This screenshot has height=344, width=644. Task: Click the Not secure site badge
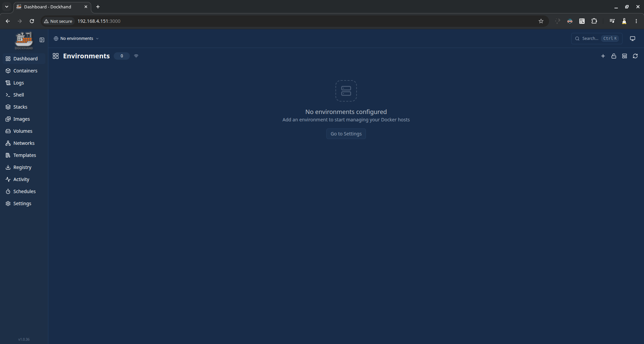point(58,21)
